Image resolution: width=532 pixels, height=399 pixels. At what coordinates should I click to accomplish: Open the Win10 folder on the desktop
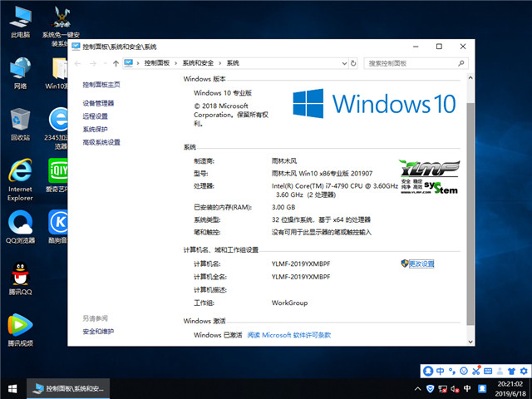click(x=58, y=72)
